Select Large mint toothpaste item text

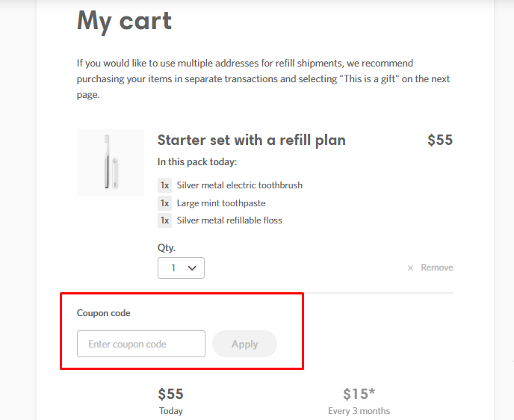(x=221, y=203)
